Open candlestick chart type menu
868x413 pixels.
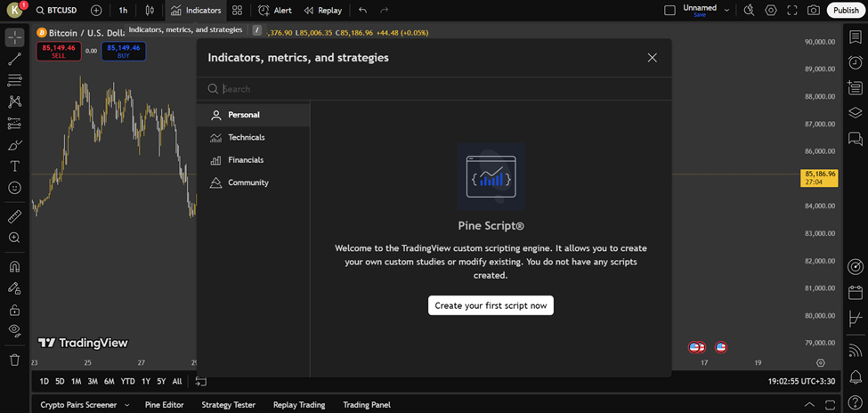pos(150,11)
